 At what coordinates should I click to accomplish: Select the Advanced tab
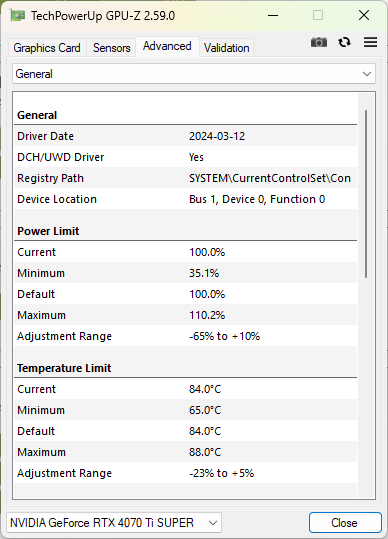pyautogui.click(x=167, y=46)
